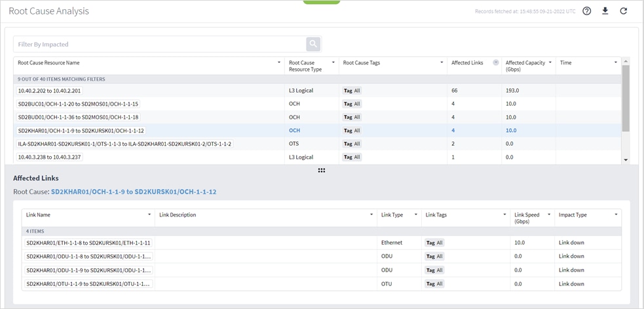Viewport: 644px width, 309px height.
Task: Open Root Cause Resource Name column menu
Action: [279, 62]
